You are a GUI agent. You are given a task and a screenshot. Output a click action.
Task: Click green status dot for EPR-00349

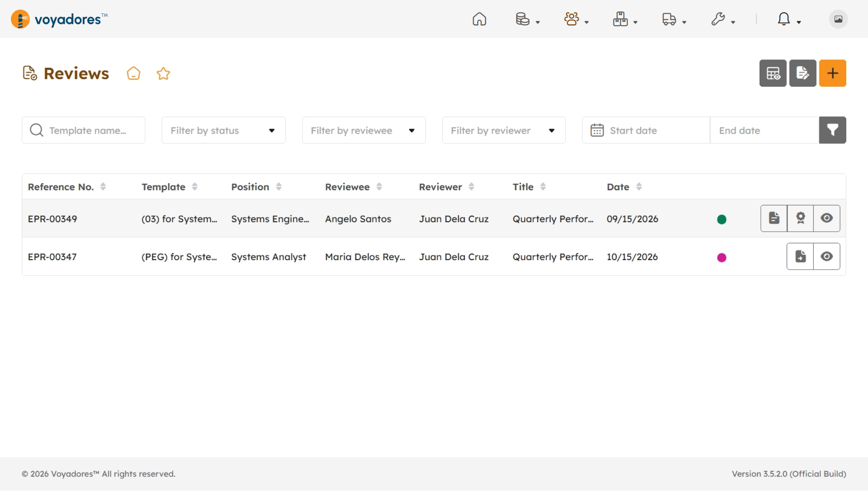click(722, 219)
